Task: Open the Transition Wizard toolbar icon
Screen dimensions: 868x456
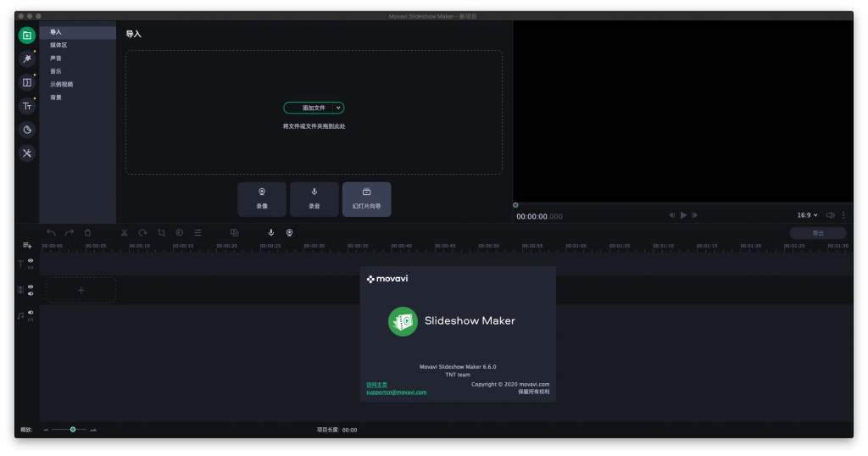Action: (234, 232)
